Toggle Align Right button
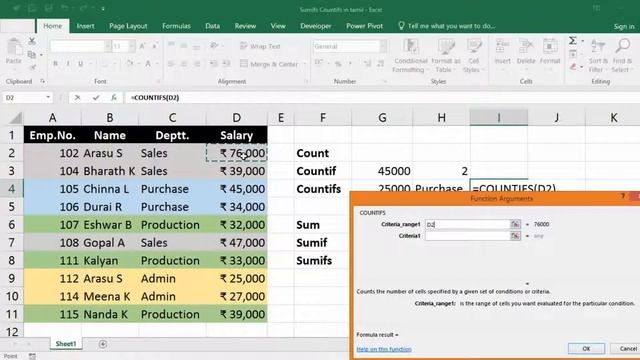The width and height of the screenshot is (640, 360). click(197, 64)
